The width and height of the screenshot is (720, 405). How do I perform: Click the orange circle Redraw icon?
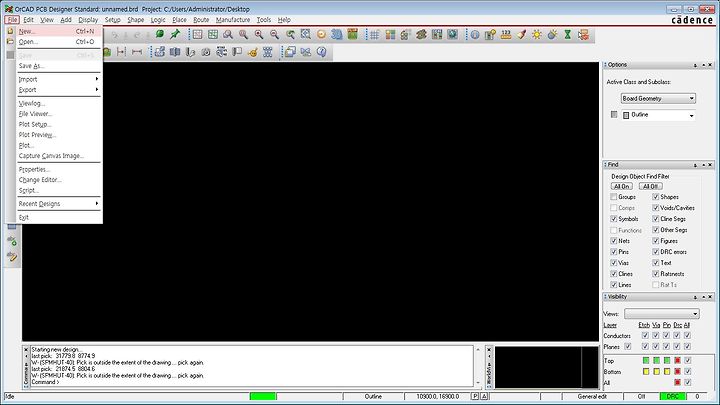pos(321,34)
